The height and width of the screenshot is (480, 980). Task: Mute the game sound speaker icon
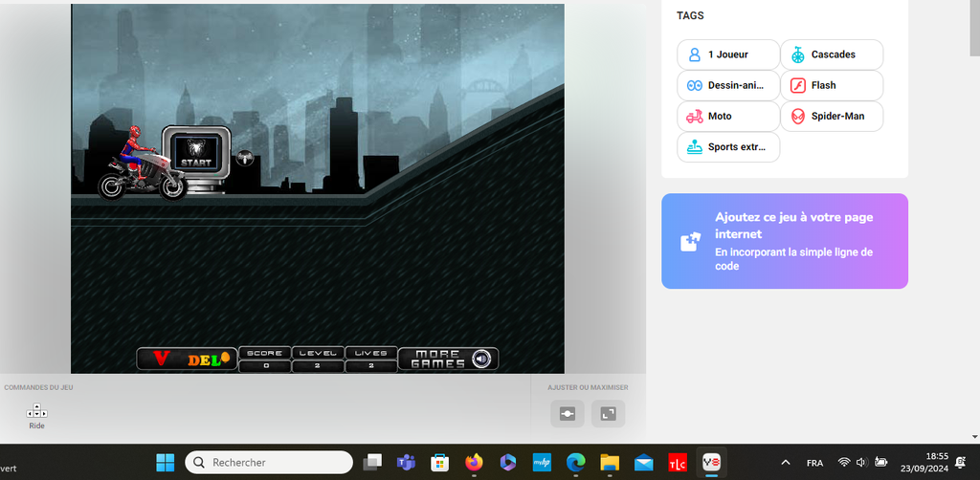coord(480,359)
